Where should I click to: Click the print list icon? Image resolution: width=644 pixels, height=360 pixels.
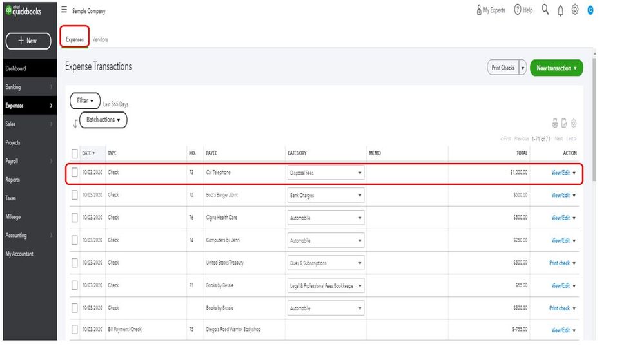pos(554,124)
